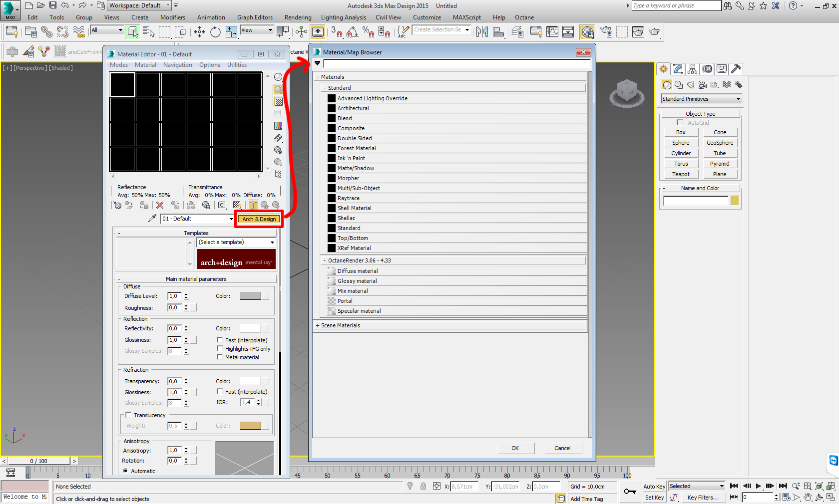Click object color swatch in Name and Color
Viewport: 839px width, 504px height.
click(x=735, y=201)
